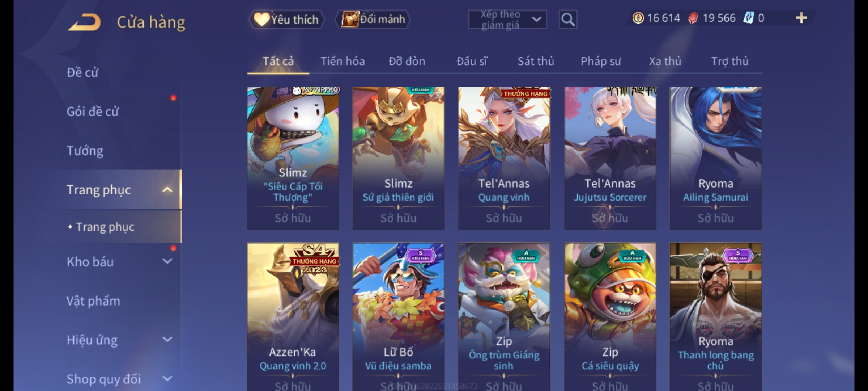868x391 pixels.
Task: Open the search magnifier icon
Action: 568,20
